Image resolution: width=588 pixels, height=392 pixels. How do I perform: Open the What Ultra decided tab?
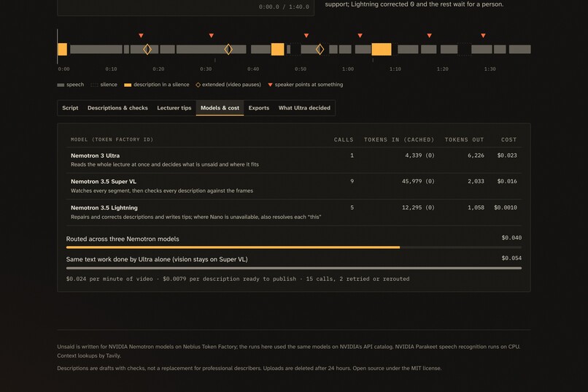pos(304,108)
